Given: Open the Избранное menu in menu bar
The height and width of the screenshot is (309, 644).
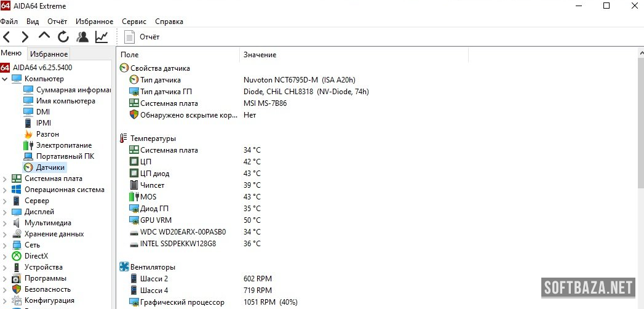Looking at the screenshot, I should (x=94, y=22).
